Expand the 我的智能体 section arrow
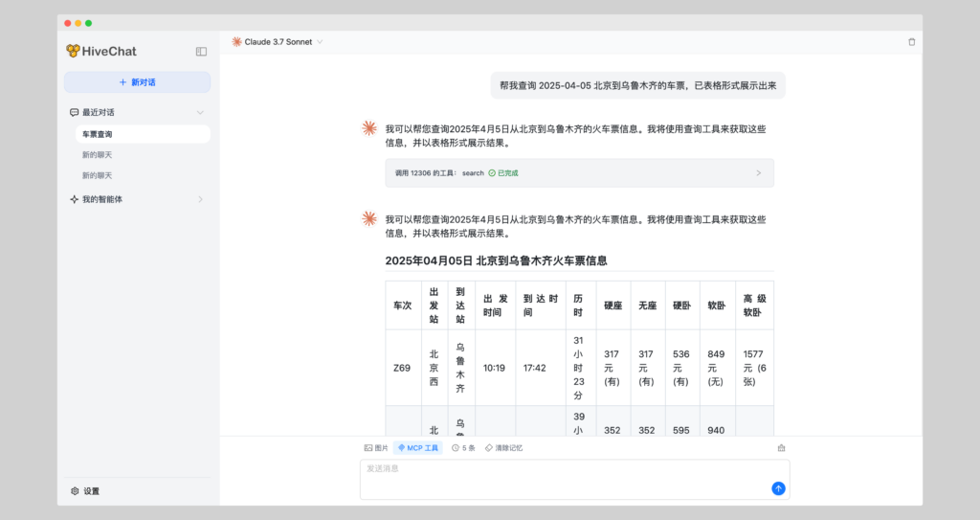 200,199
